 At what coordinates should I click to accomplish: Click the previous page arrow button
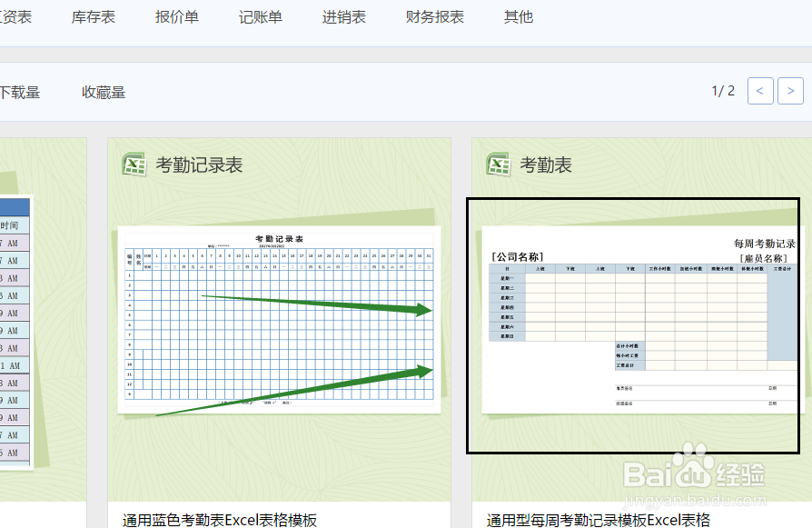760,90
